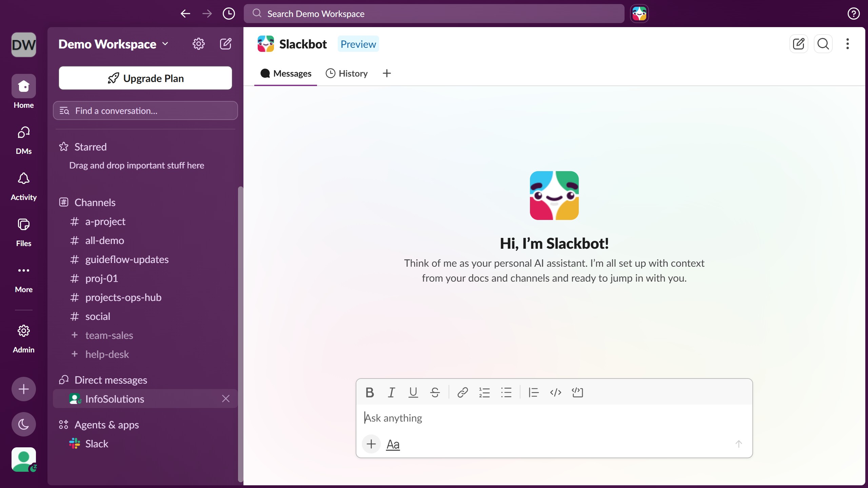Open Admin settings in the left rail

tap(24, 338)
